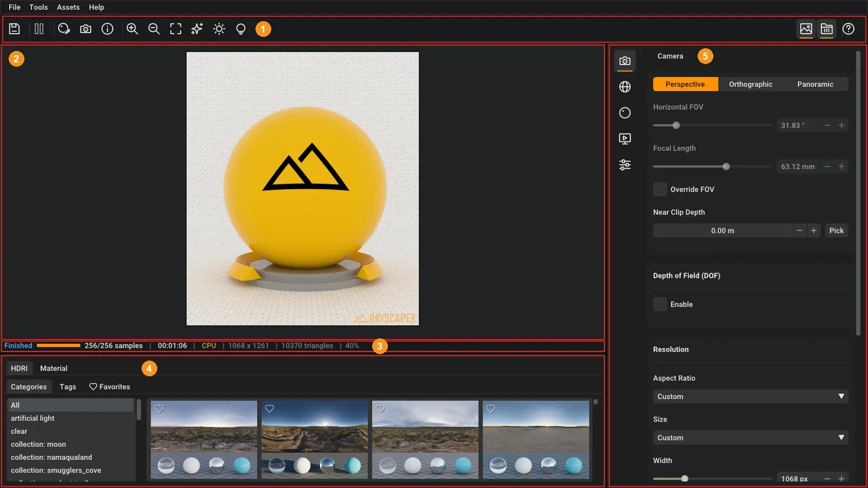
Task: Open the sphere material sidebar tab
Action: (x=625, y=113)
